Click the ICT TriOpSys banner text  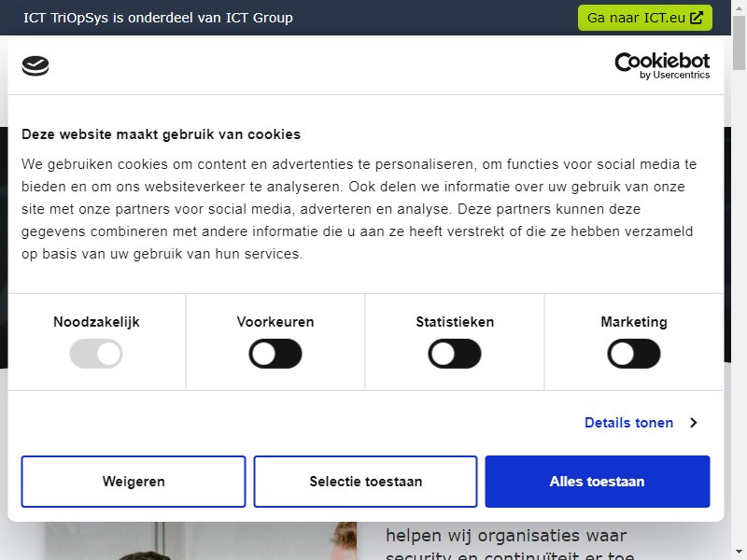click(158, 18)
